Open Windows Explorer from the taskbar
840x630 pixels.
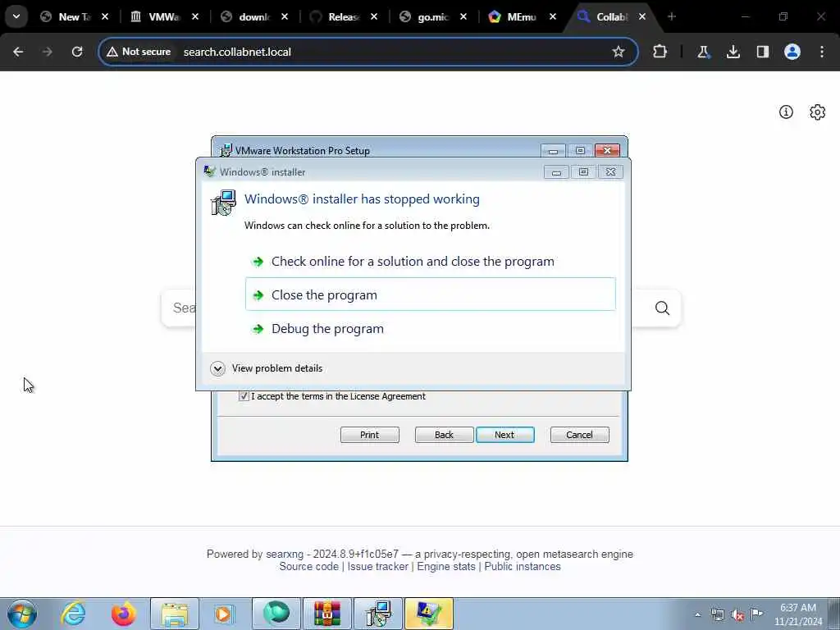175,614
